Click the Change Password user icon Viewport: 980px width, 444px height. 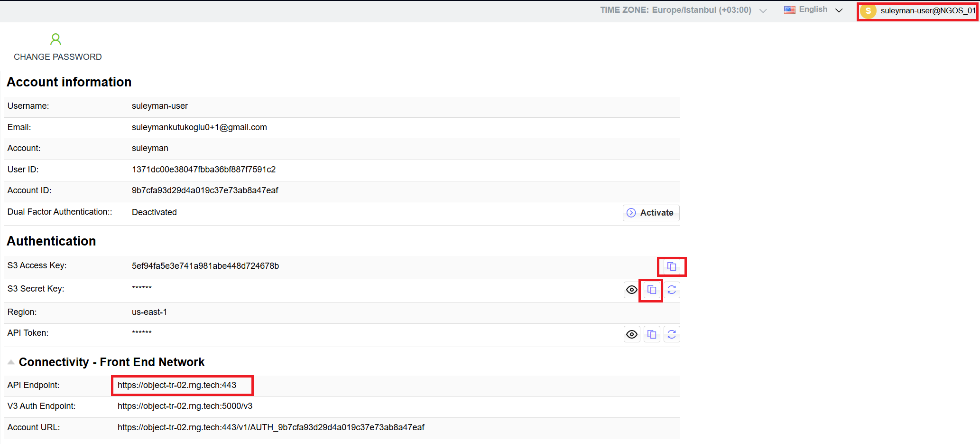(x=55, y=39)
